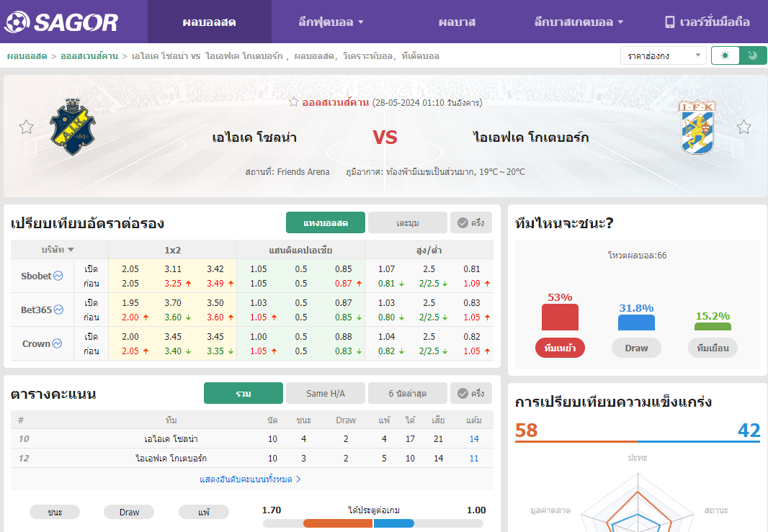This screenshot has height=532, width=768.
Task: Expand the ลีกบาสเกตบอล menu
Action: 579,22
